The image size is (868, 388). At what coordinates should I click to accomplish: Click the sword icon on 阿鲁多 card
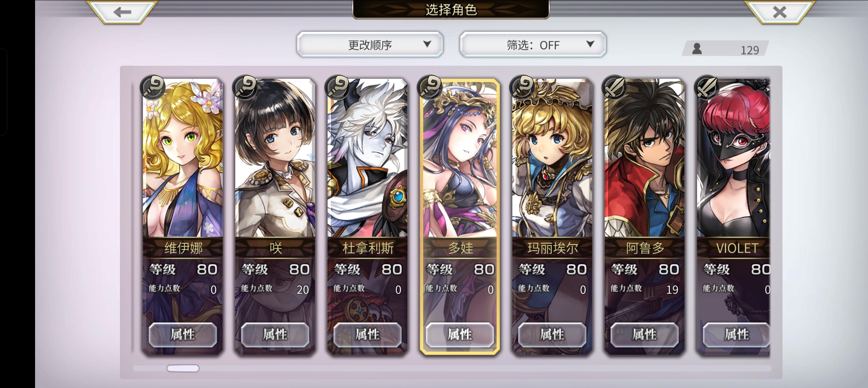614,87
